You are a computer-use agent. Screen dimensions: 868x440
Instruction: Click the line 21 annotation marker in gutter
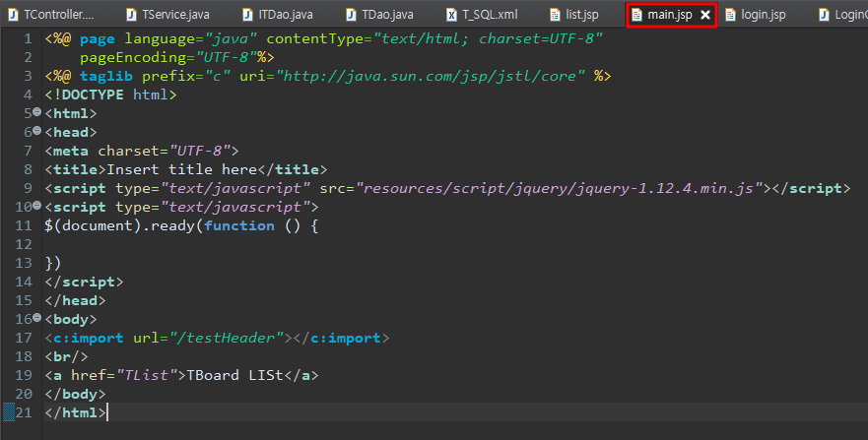click(x=8, y=412)
